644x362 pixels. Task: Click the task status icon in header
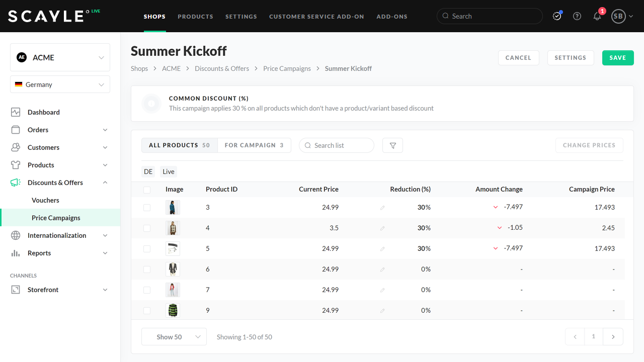[557, 16]
